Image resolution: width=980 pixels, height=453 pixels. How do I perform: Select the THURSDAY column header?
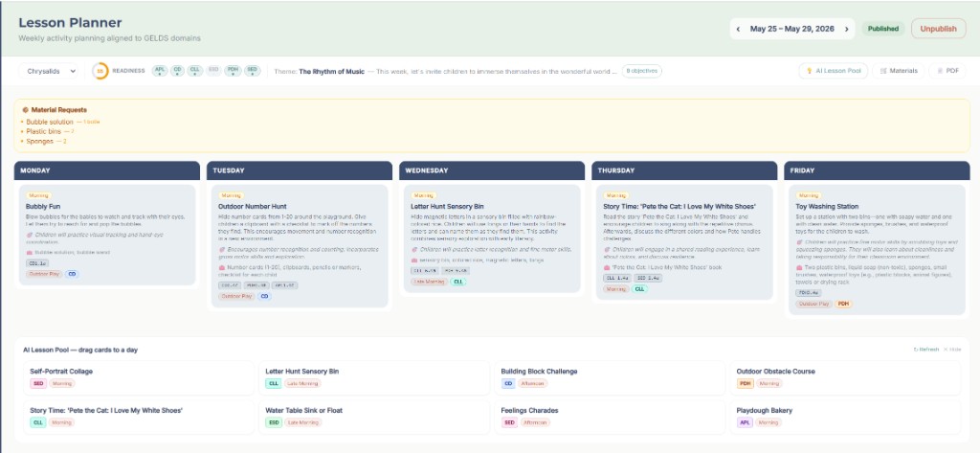(684, 170)
